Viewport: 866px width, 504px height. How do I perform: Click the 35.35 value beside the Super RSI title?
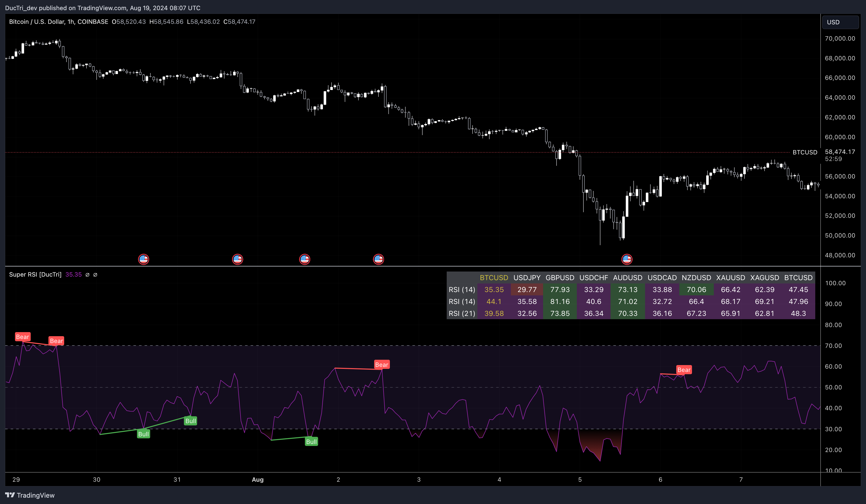pyautogui.click(x=74, y=275)
